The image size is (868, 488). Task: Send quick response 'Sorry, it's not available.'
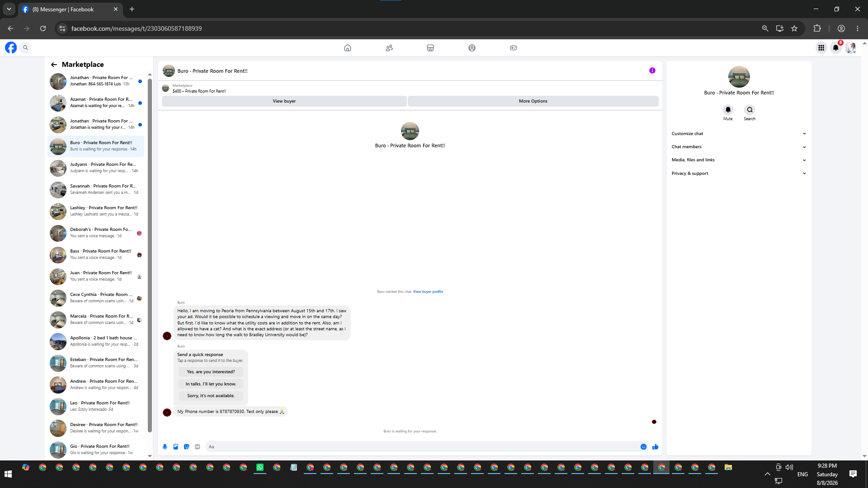(211, 396)
